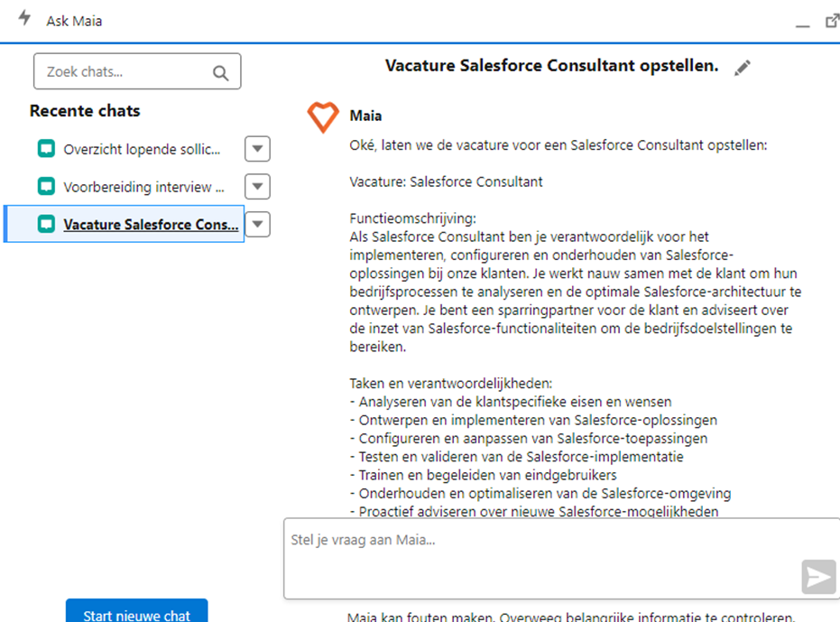
Task: Select the Vacature Salesforce Cons... chat
Action: 152,224
